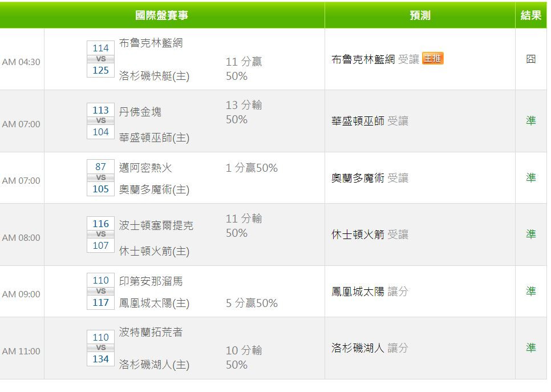The height and width of the screenshot is (392, 551).
Task: Click the prediction 布魯克林籃網 受讓
Action: click(x=375, y=59)
